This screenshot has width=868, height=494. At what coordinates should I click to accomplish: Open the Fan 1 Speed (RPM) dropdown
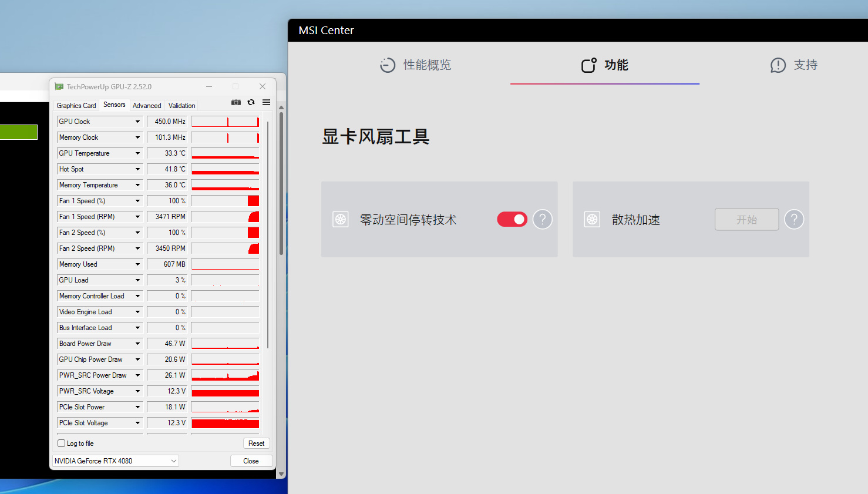tap(137, 217)
